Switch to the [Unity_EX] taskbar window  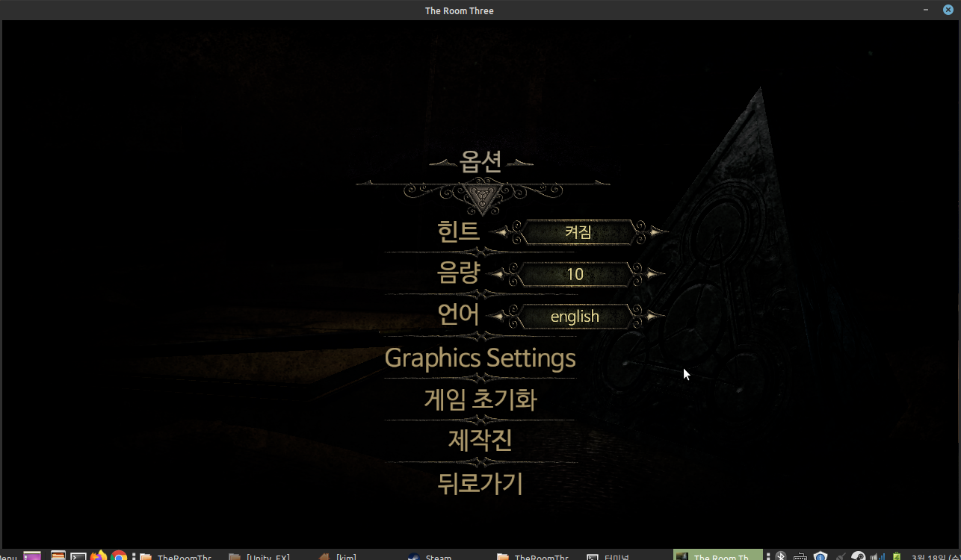(x=259, y=556)
